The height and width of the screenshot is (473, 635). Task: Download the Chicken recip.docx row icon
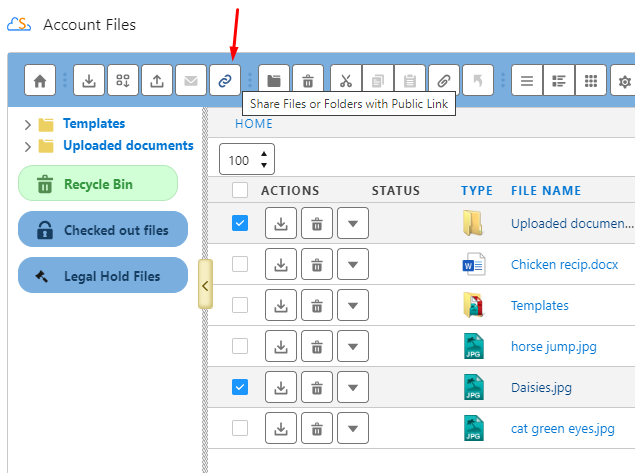click(x=281, y=265)
